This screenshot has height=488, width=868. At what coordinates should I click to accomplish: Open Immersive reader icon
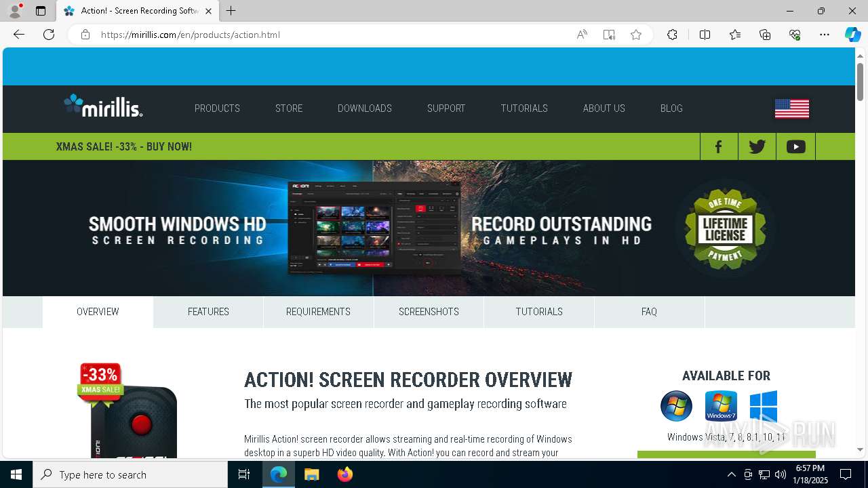point(609,35)
